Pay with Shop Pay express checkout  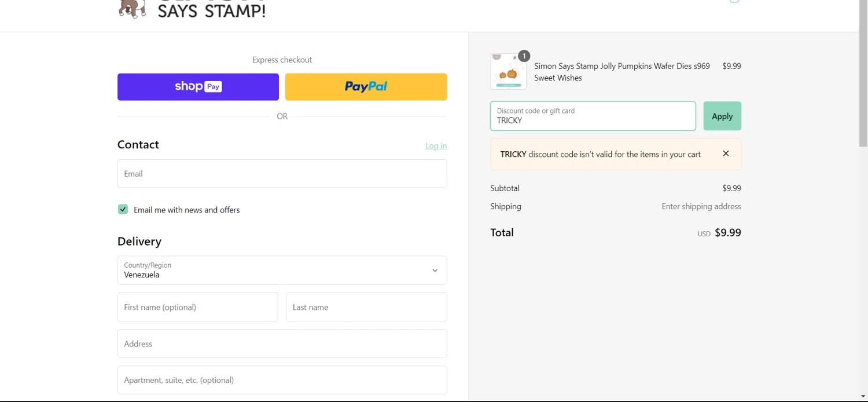198,87
